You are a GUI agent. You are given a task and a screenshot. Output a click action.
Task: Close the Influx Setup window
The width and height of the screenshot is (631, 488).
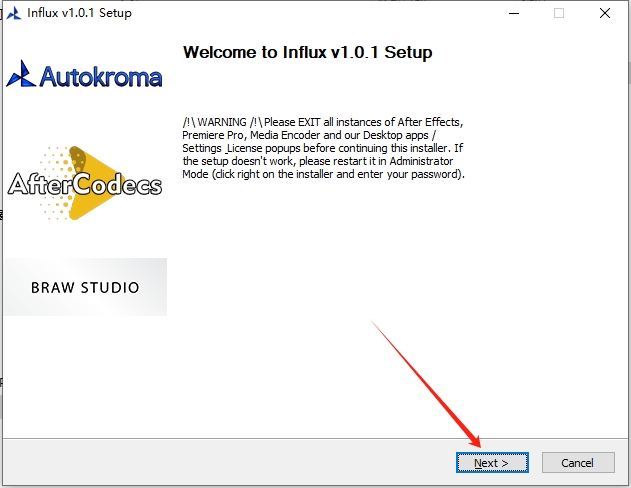tap(604, 13)
